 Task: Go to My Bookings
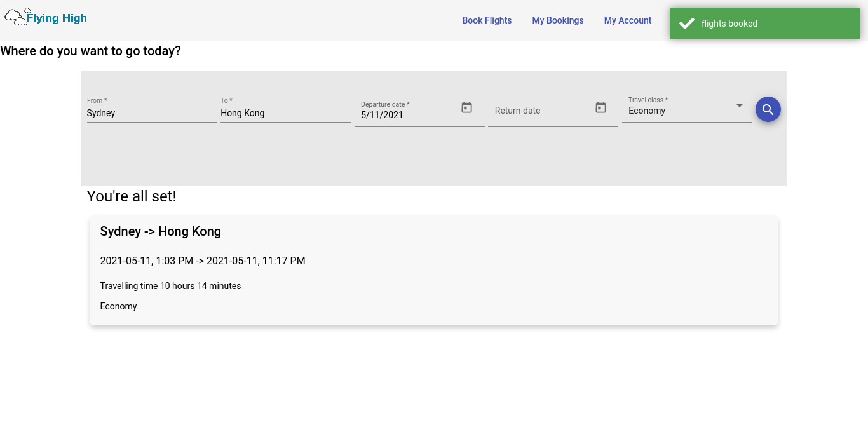[558, 20]
